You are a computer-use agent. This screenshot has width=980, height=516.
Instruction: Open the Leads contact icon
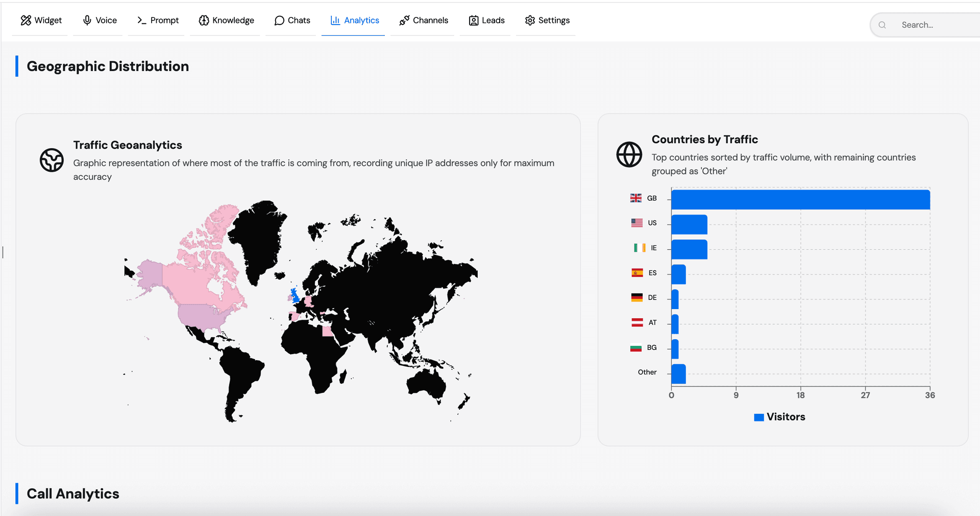click(x=473, y=20)
